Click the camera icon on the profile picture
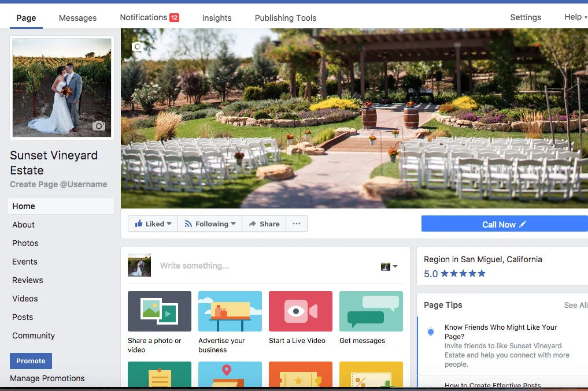Screen dimensions: 588x391 click(x=99, y=126)
